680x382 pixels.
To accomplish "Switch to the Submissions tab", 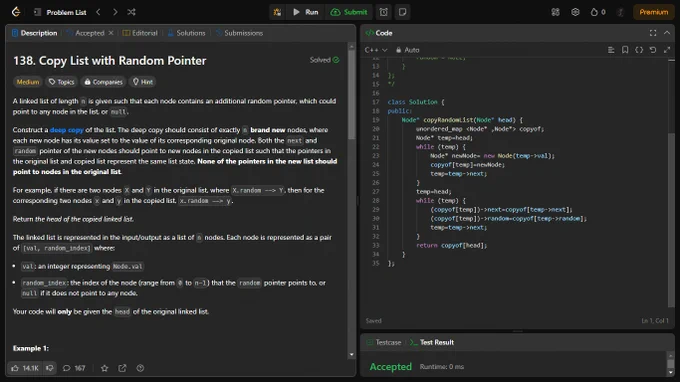I will [239, 33].
